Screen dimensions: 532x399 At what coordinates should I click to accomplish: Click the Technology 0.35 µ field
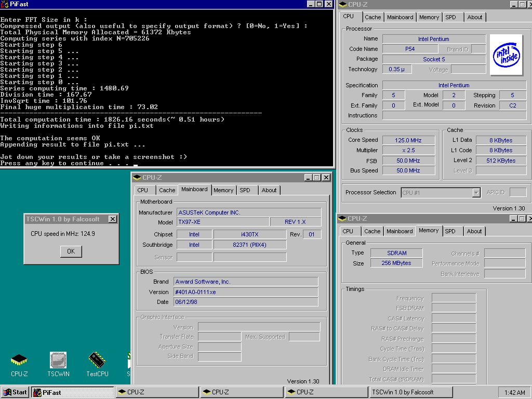(x=397, y=69)
